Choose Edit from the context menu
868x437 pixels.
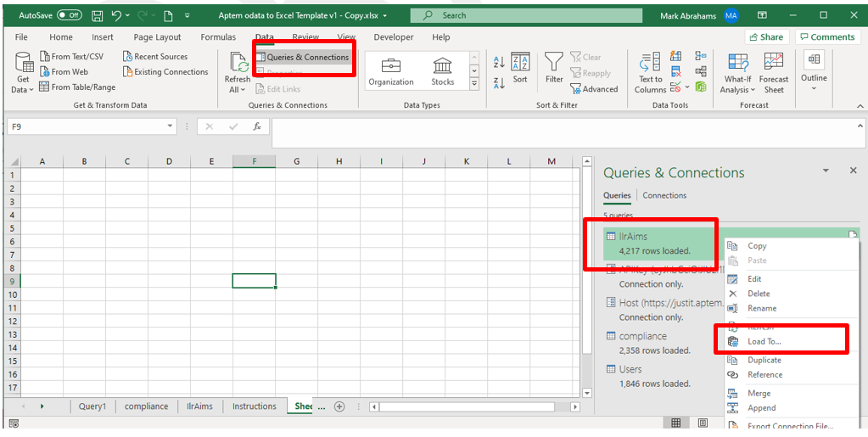(754, 279)
